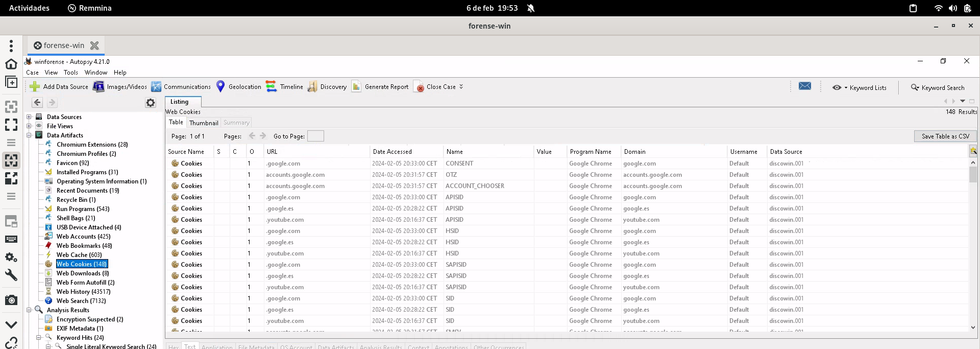Toggle Remmina fullscreen mode icon
The image size is (980, 349).
pyautogui.click(x=11, y=125)
